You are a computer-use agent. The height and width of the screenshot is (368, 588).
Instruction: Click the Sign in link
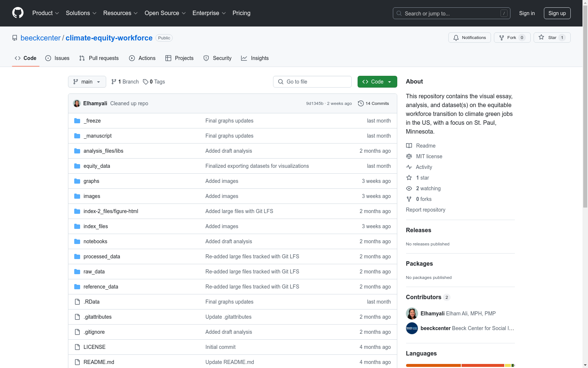click(527, 13)
